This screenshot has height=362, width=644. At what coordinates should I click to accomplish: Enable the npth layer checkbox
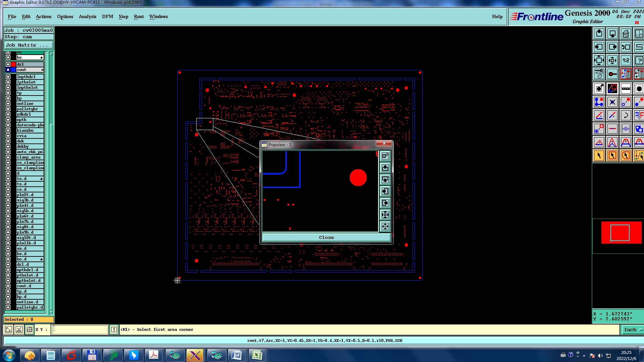pos(8,120)
